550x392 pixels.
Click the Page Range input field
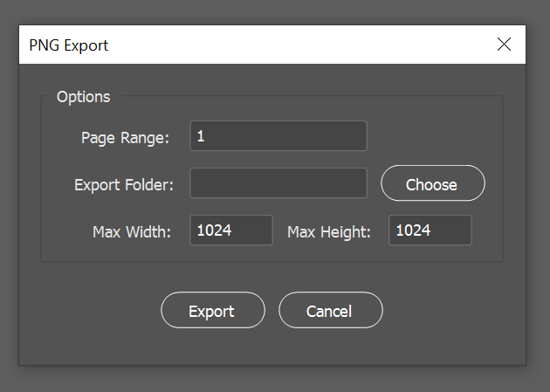pyautogui.click(x=278, y=136)
